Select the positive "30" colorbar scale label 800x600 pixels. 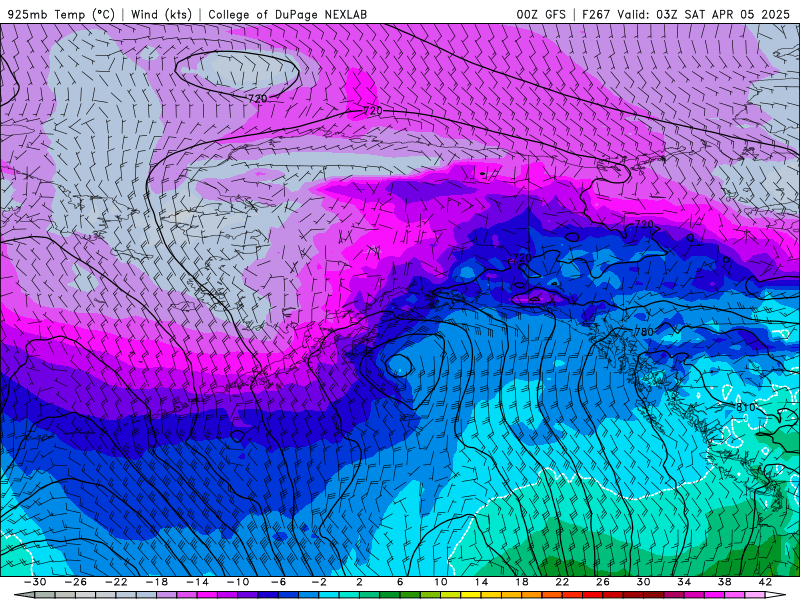coord(643,582)
